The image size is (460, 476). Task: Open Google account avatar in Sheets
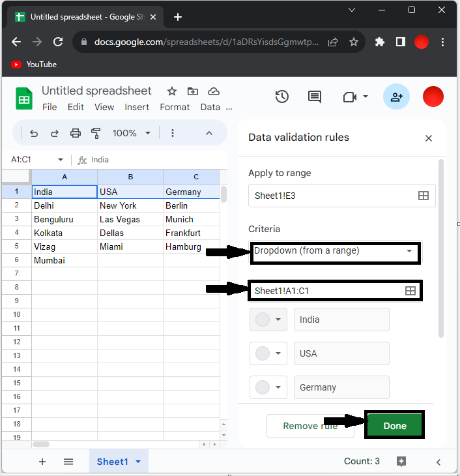tap(433, 97)
